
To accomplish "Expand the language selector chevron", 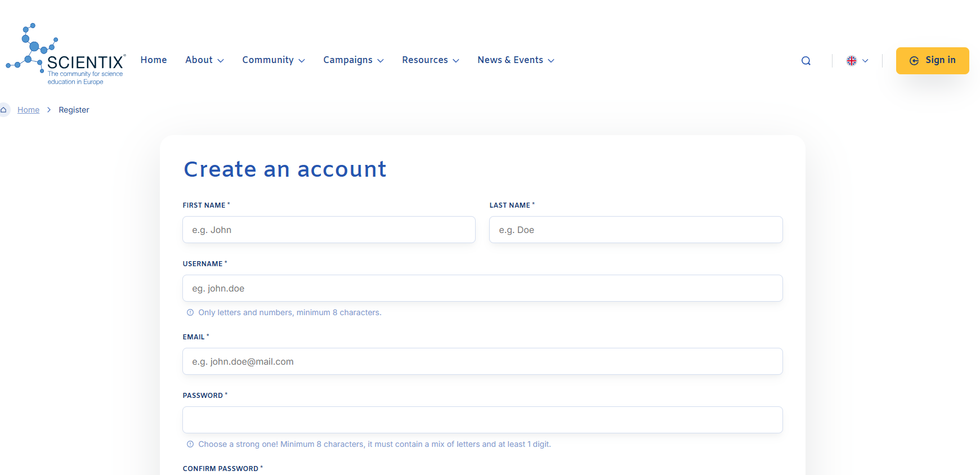I will pos(865,61).
